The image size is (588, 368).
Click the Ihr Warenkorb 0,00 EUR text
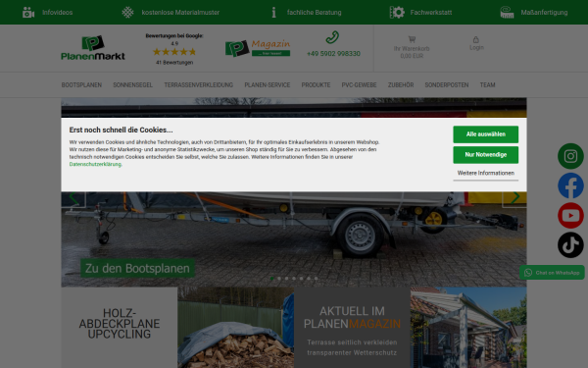click(412, 52)
